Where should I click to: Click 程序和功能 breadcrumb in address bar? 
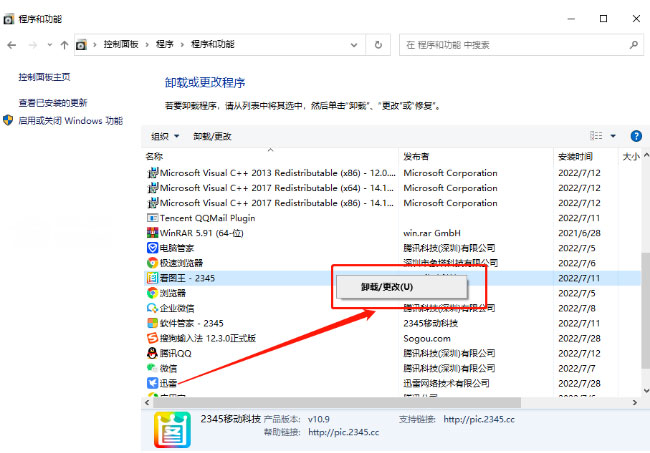click(x=213, y=44)
